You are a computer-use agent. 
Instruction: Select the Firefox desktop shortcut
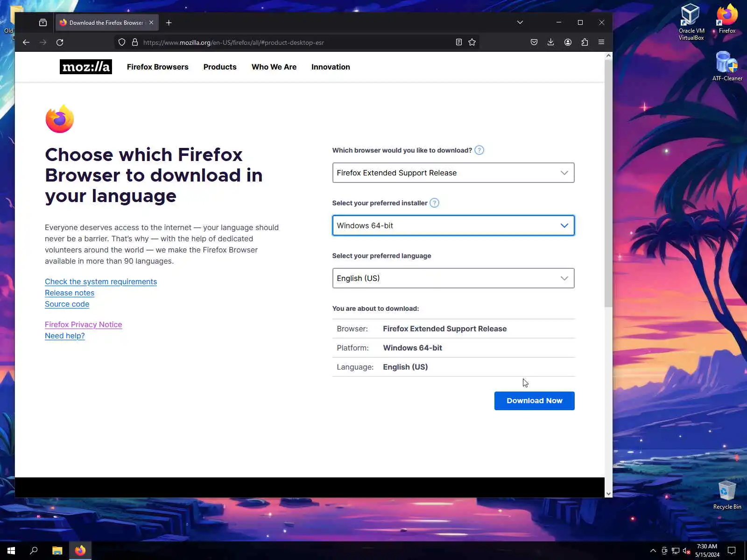[x=727, y=19]
